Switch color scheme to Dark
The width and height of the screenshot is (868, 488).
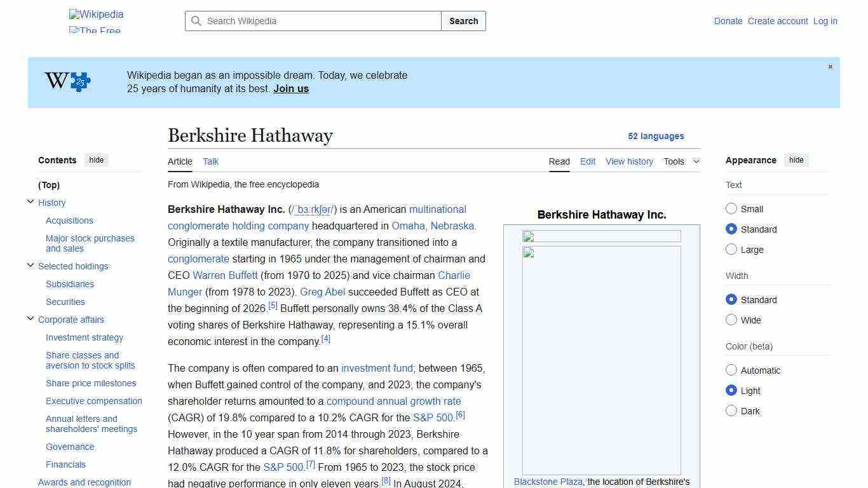click(731, 410)
